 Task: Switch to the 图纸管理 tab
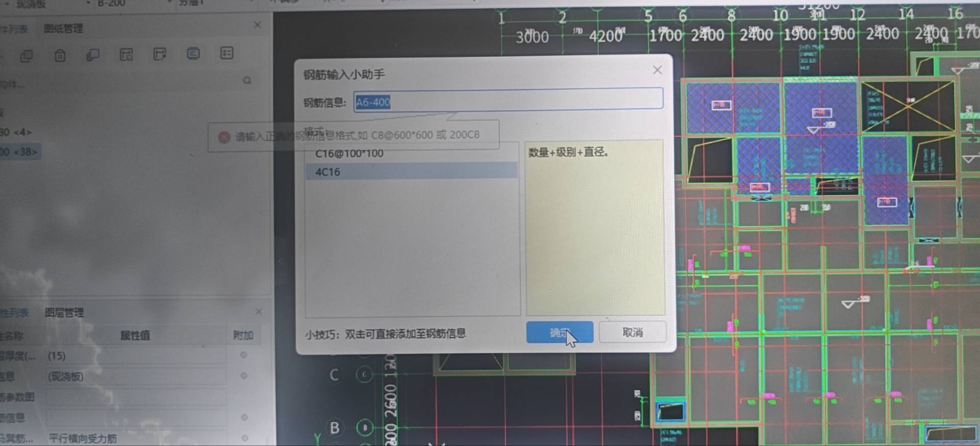[x=63, y=29]
